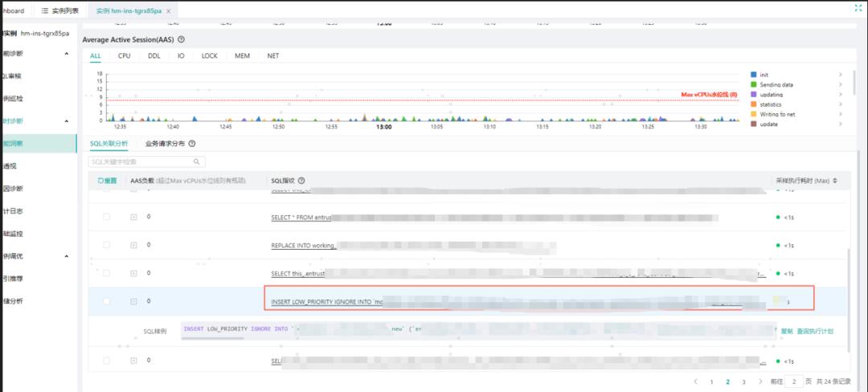This screenshot has height=392, width=868.
Task: Collapse the third sidebar section caret near 例调优
Action: click(67, 256)
